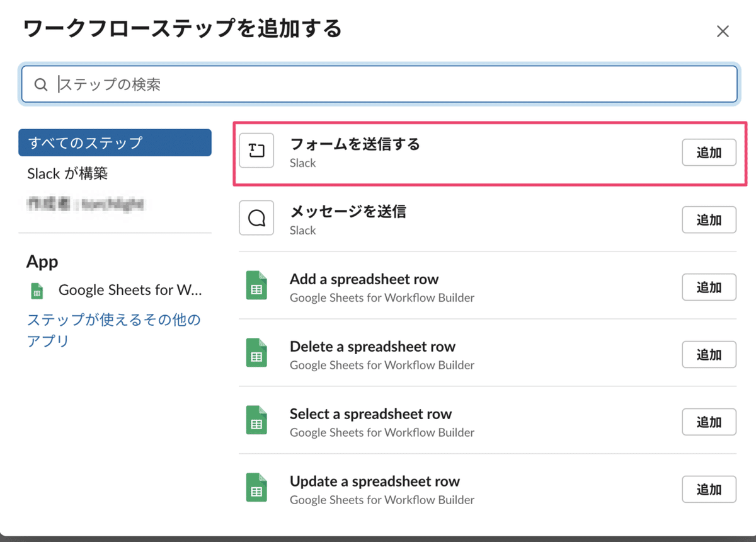This screenshot has width=756, height=542.
Task: Add the フォームを送信する step
Action: point(709,153)
